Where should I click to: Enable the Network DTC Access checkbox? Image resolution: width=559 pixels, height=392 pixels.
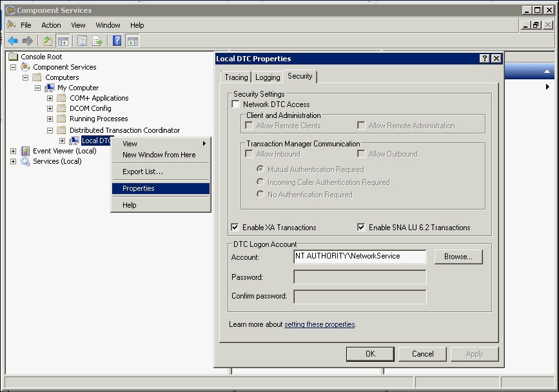tap(235, 104)
